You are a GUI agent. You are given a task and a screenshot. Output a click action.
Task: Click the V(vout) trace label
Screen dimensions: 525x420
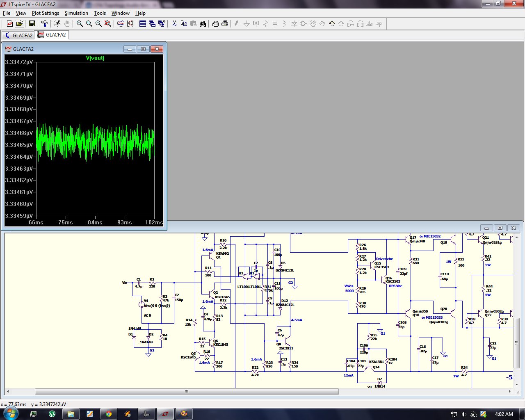95,58
